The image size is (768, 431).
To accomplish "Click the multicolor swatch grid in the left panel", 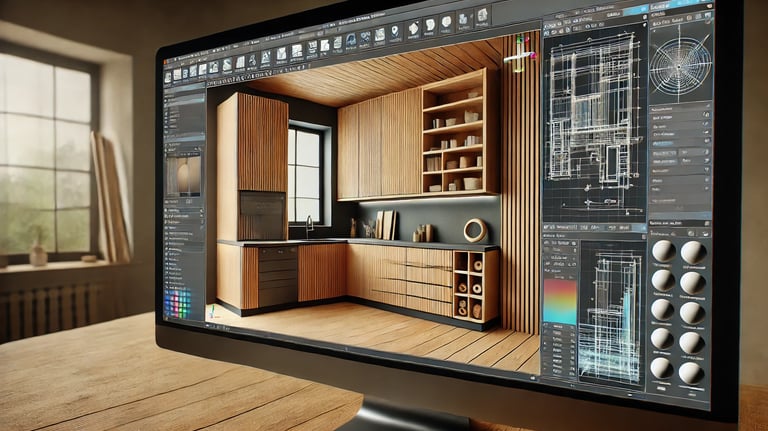I will pos(177,303).
